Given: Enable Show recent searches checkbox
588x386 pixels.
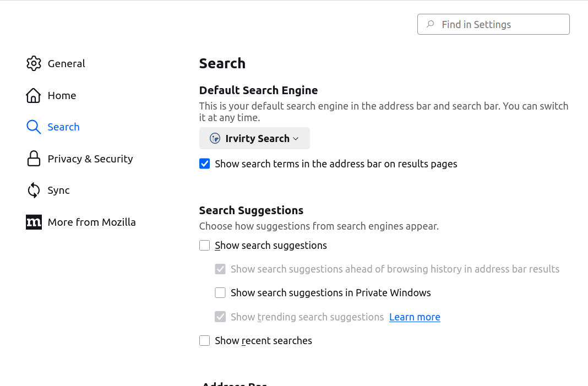Looking at the screenshot, I should [205, 341].
